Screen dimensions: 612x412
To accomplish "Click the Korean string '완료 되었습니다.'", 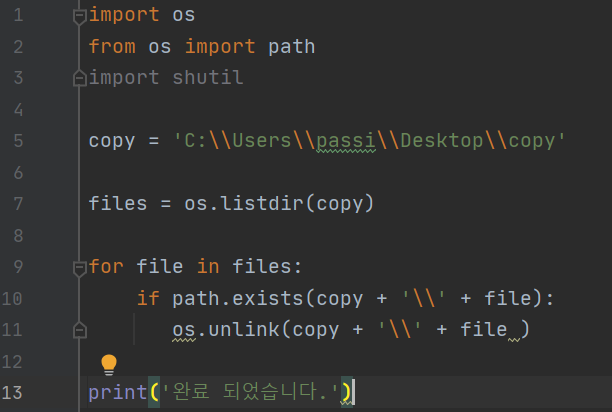I will coord(250,391).
